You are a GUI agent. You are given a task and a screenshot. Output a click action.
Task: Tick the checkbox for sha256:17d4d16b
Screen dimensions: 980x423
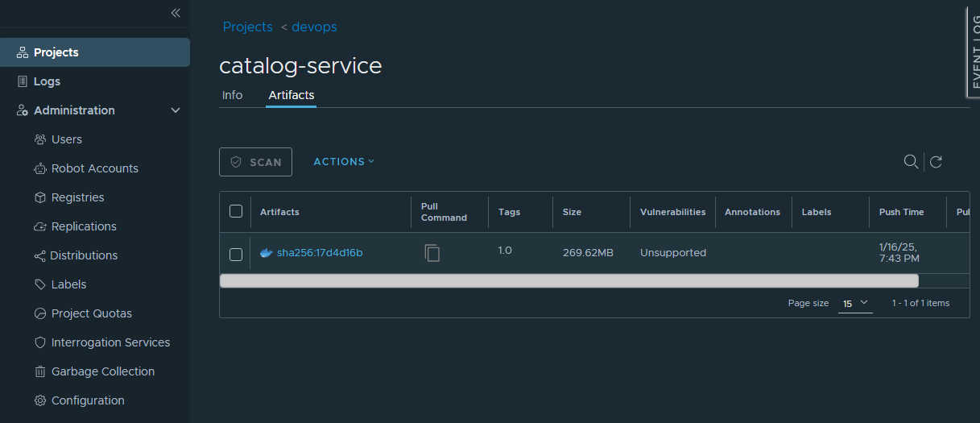(x=236, y=255)
